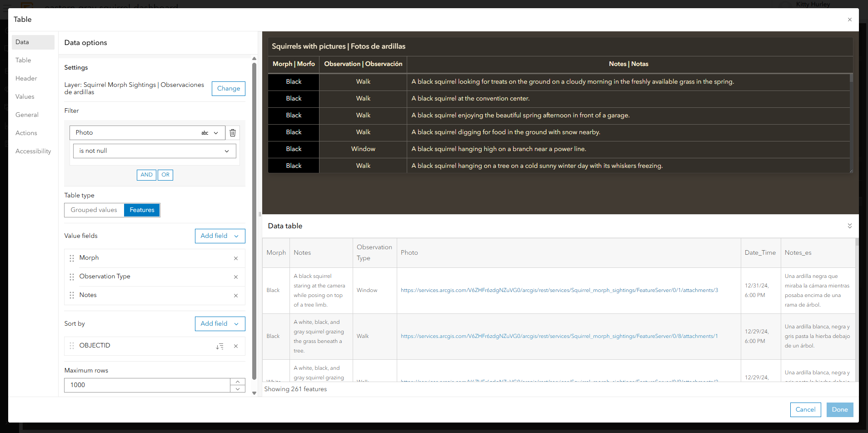Add an OR filter condition

(165, 175)
